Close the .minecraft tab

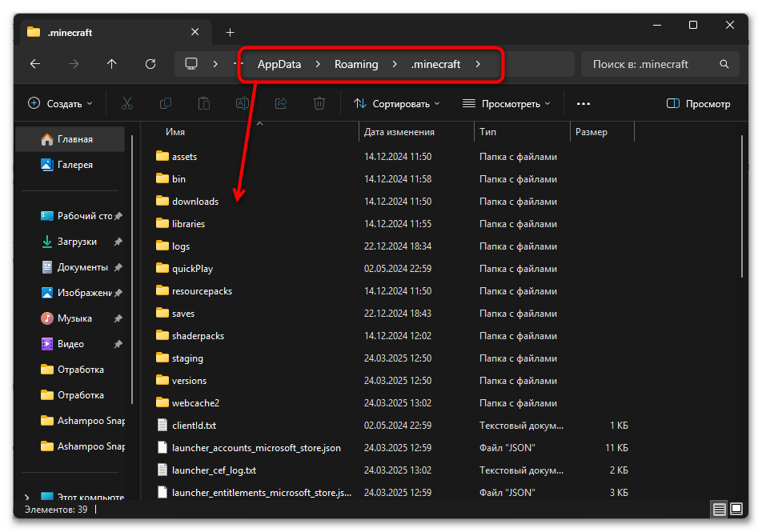(195, 32)
